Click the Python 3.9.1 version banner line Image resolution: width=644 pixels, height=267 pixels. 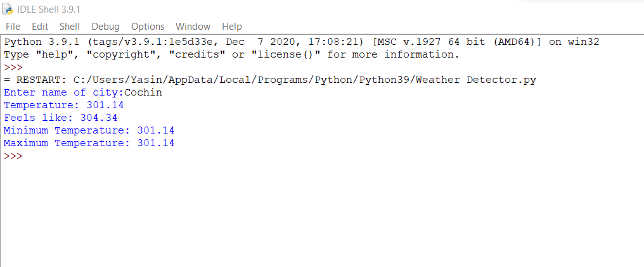[x=302, y=42]
